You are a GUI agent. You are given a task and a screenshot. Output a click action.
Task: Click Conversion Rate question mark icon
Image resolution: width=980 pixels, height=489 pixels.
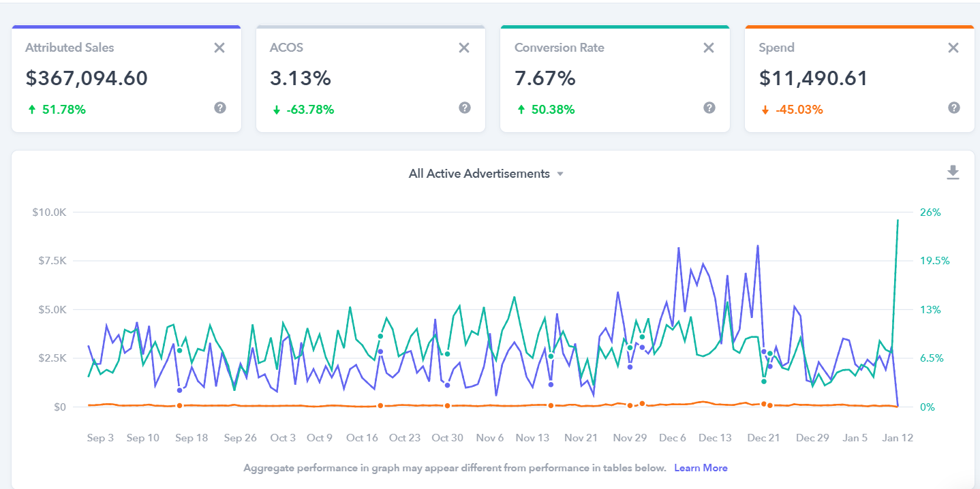point(709,108)
